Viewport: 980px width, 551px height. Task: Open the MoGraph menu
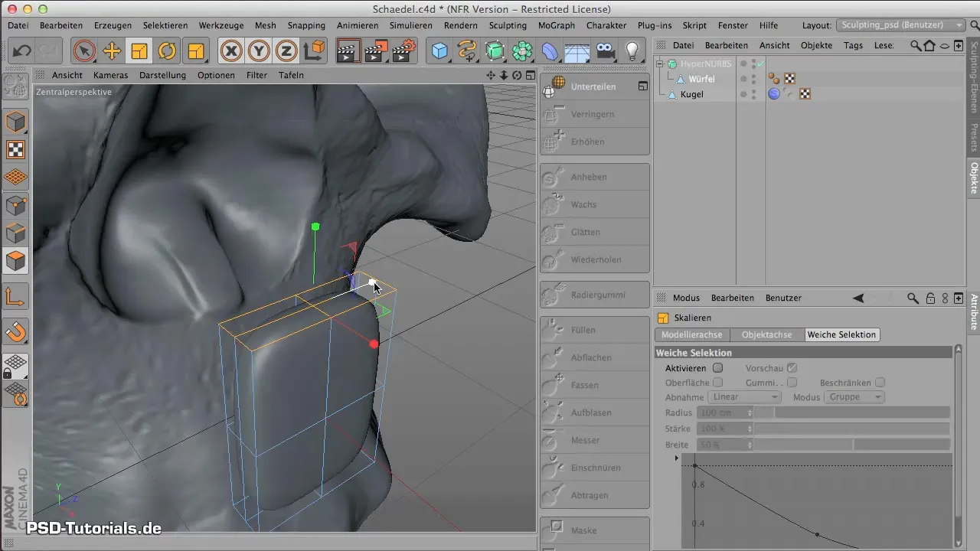557,25
